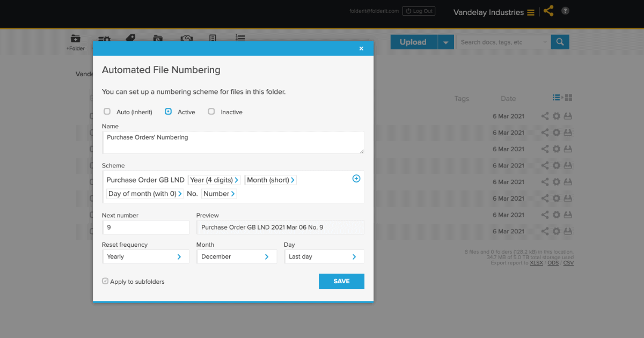Toggle Apply to subfolders checkbox
This screenshot has height=338, width=644.
[x=105, y=281]
